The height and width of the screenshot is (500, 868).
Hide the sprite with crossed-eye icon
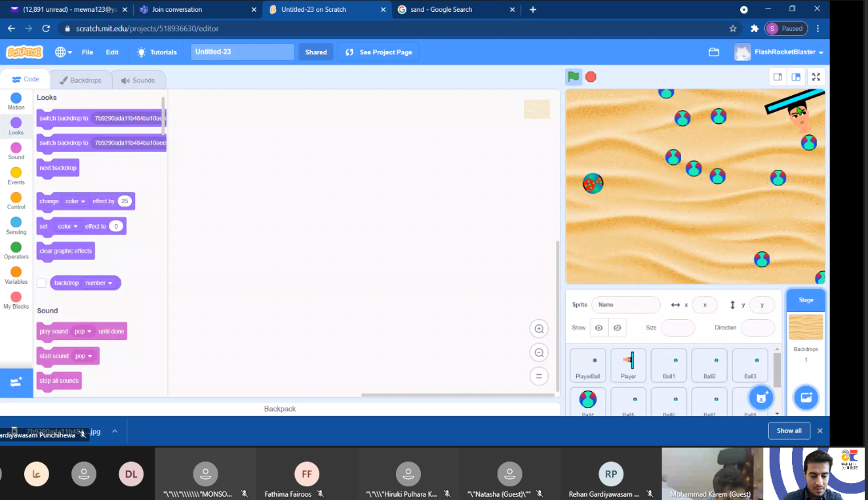point(617,328)
